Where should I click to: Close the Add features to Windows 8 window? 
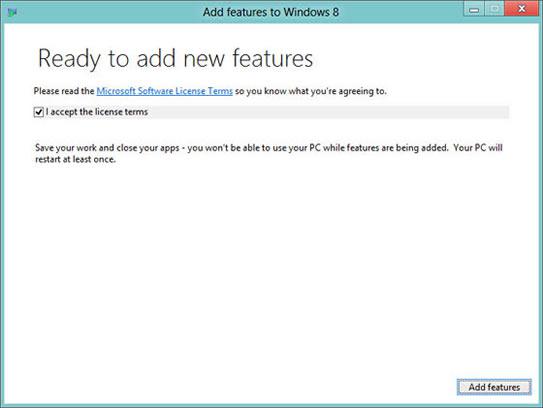tap(522, 9)
